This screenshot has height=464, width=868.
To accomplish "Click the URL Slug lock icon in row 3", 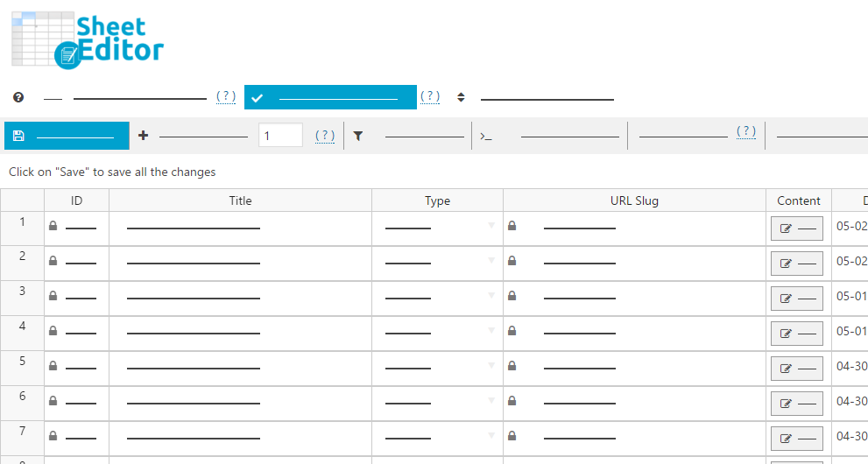I will pyautogui.click(x=512, y=296).
